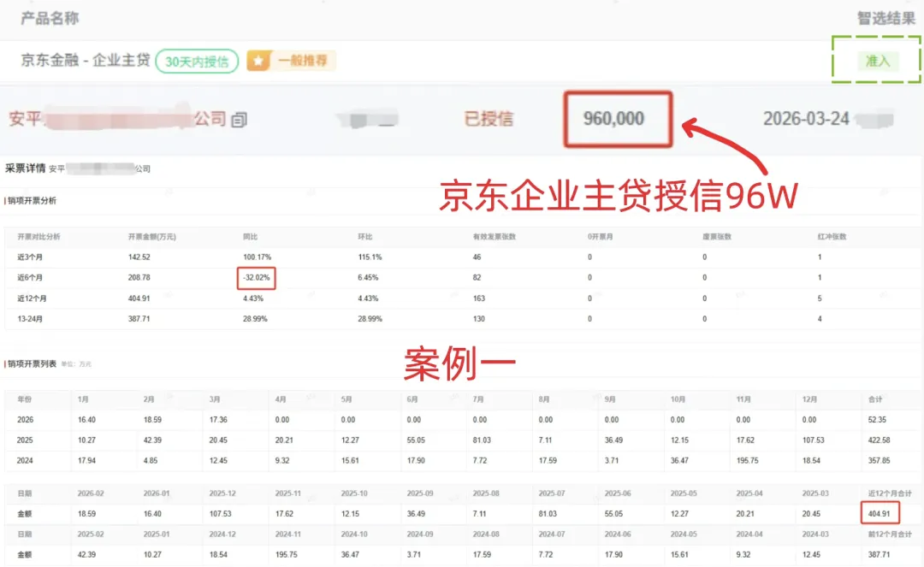Viewport: 924px width, 567px height.
Task: Click 3.71 under the 2024-09 date
Action: 414,555
